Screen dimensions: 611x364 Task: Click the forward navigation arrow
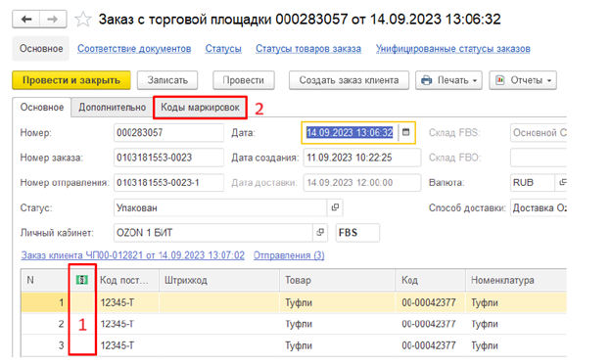click(x=53, y=19)
